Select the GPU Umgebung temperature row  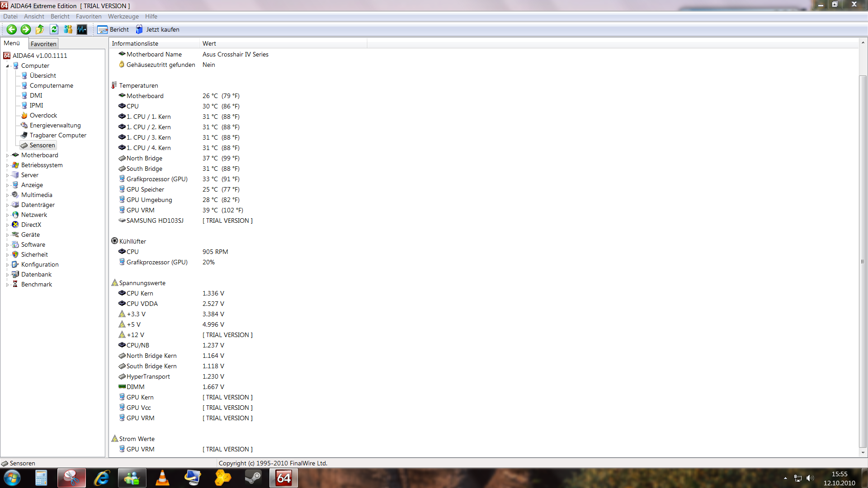(179, 200)
